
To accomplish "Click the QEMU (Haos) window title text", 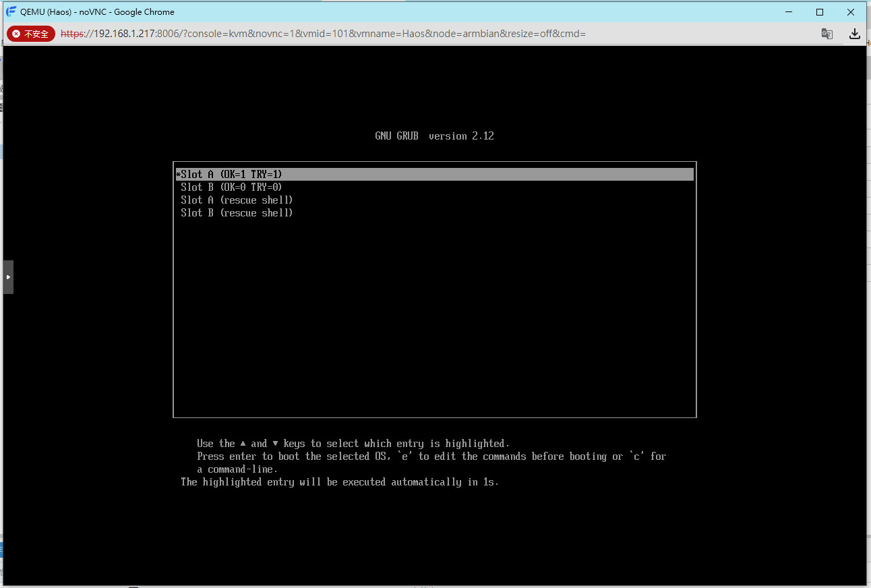I will tap(97, 11).
